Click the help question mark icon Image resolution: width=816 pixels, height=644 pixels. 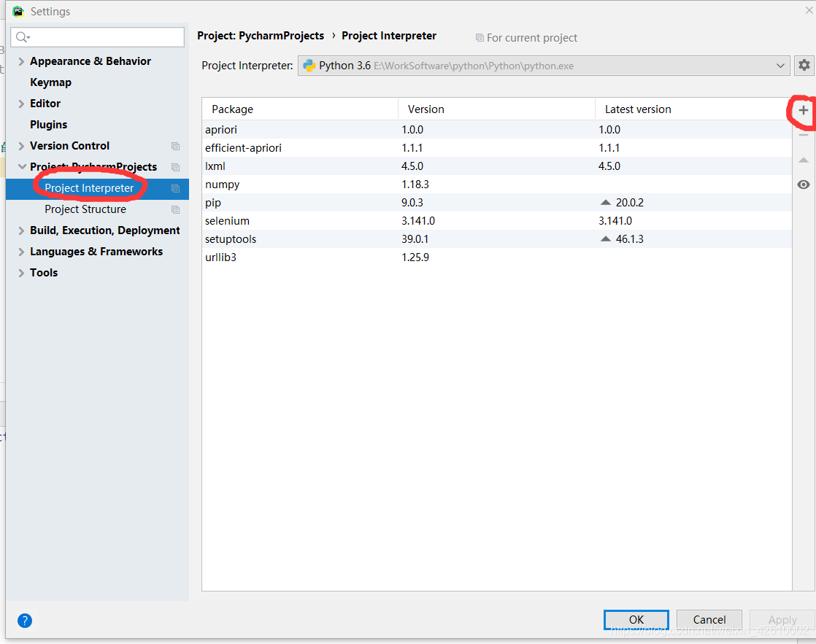coord(25,620)
